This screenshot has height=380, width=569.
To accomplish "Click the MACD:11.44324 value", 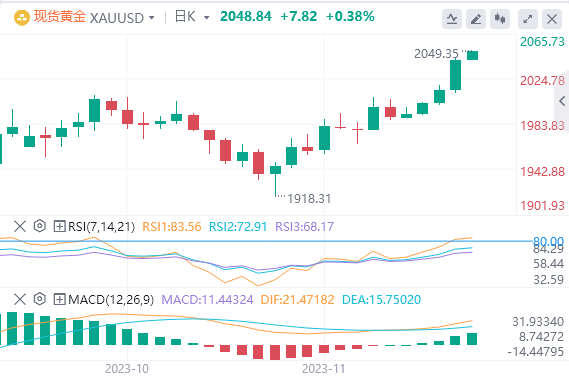I will tap(207, 300).
